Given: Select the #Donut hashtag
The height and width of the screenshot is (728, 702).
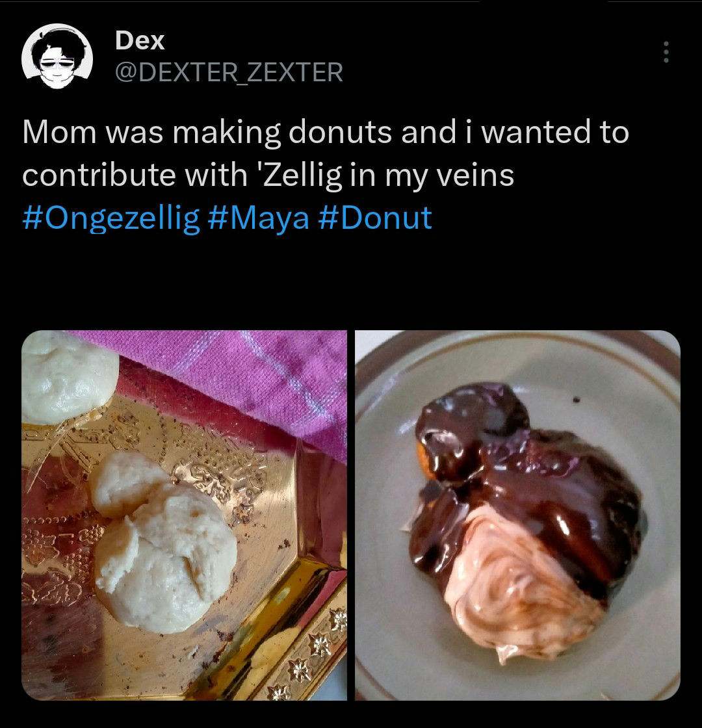Looking at the screenshot, I should pyautogui.click(x=375, y=217).
